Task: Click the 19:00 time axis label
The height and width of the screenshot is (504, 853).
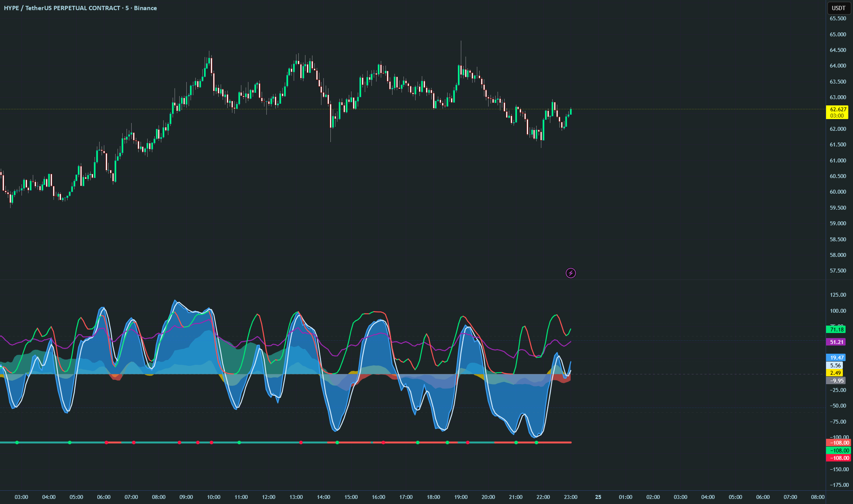Action: pos(461,497)
